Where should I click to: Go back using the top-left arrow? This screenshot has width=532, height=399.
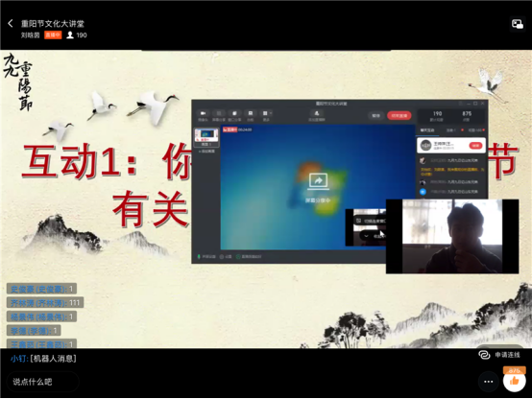point(11,23)
